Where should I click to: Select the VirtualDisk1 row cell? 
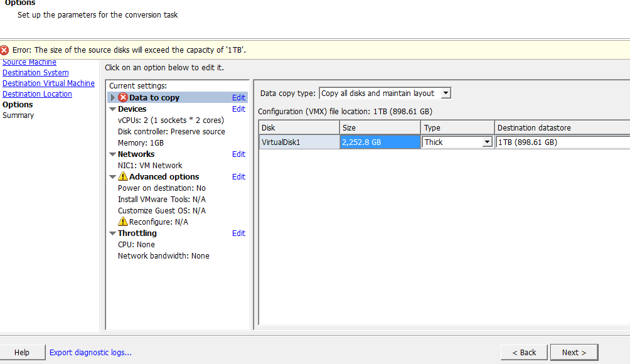click(299, 142)
